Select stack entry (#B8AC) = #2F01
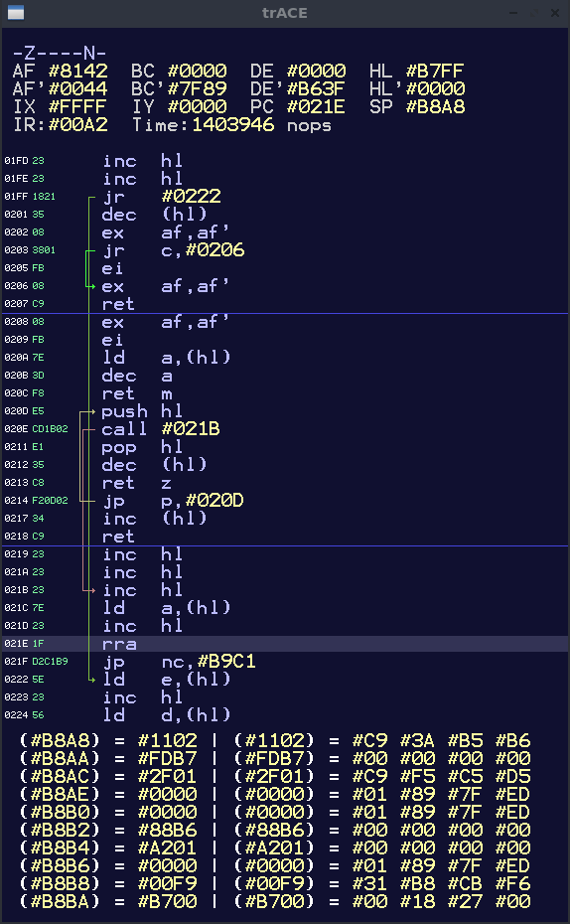 [x=108, y=776]
